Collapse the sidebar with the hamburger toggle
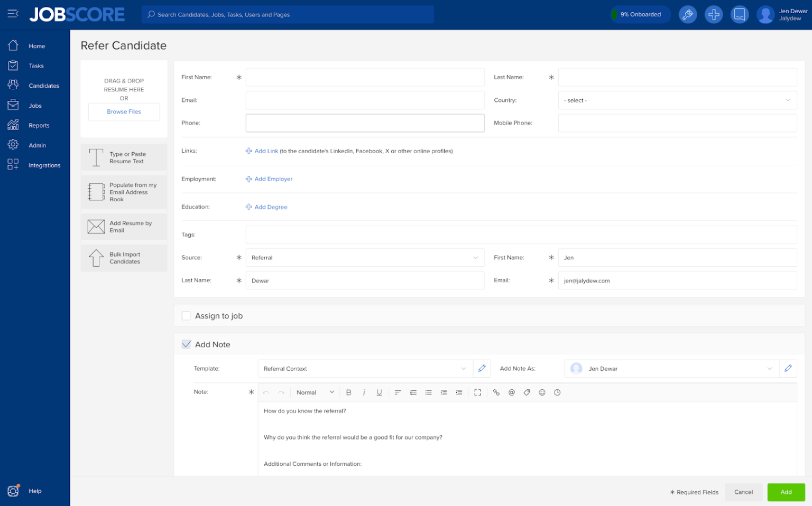 coord(13,14)
